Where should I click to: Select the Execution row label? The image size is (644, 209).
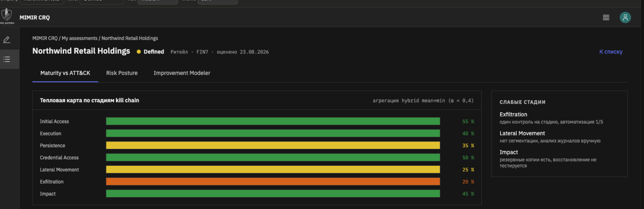51,133
